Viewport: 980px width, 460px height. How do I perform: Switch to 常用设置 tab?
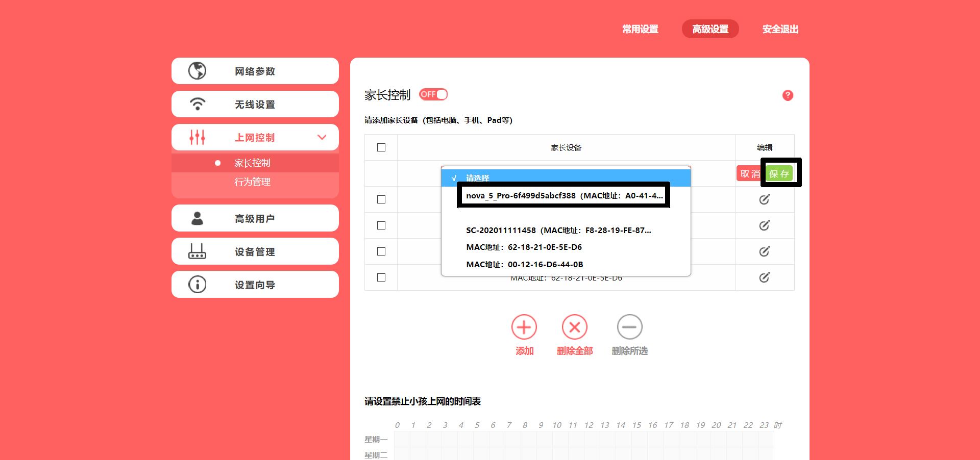coord(640,29)
